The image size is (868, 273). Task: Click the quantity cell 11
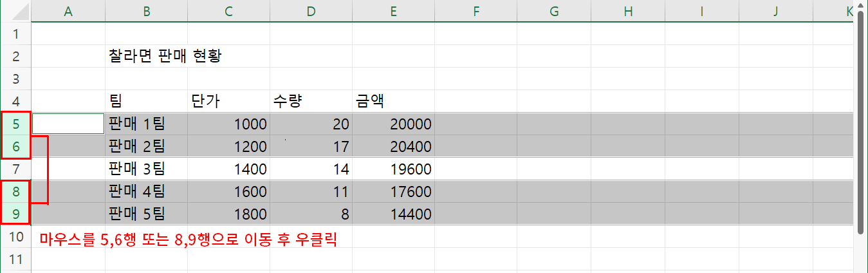pos(311,191)
